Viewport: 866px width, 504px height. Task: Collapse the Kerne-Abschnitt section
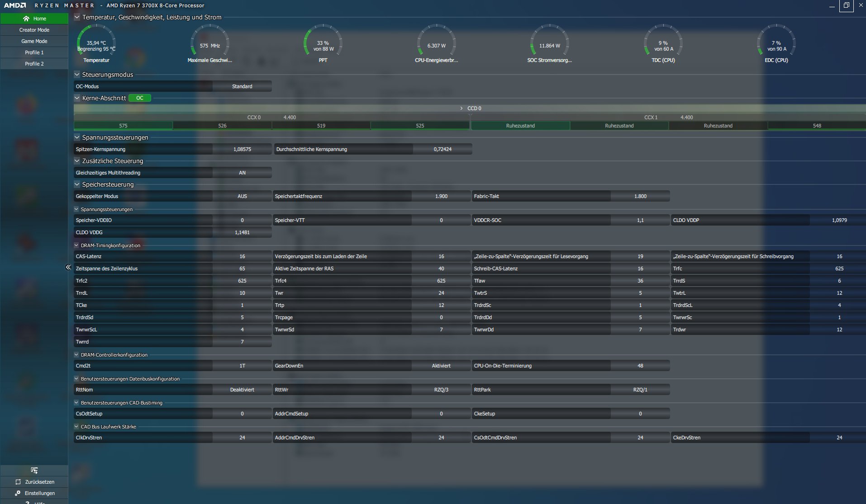point(77,98)
